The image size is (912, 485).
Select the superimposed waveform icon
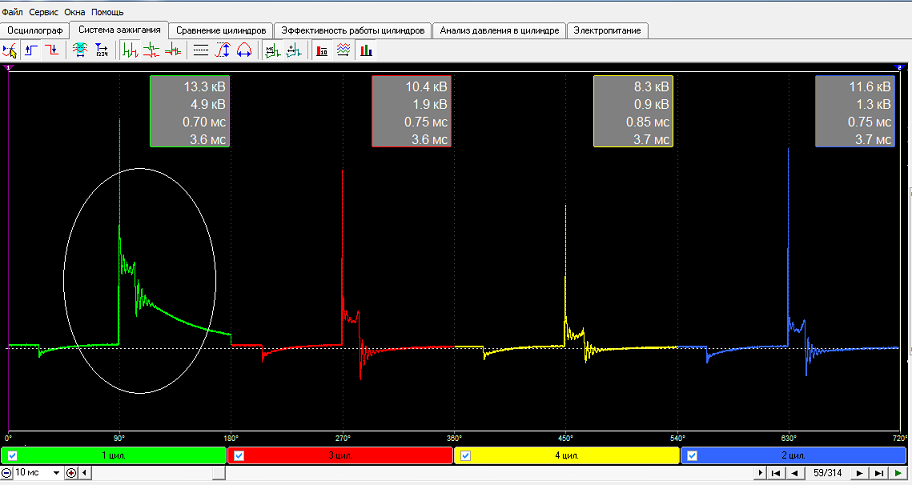pyautogui.click(x=173, y=50)
